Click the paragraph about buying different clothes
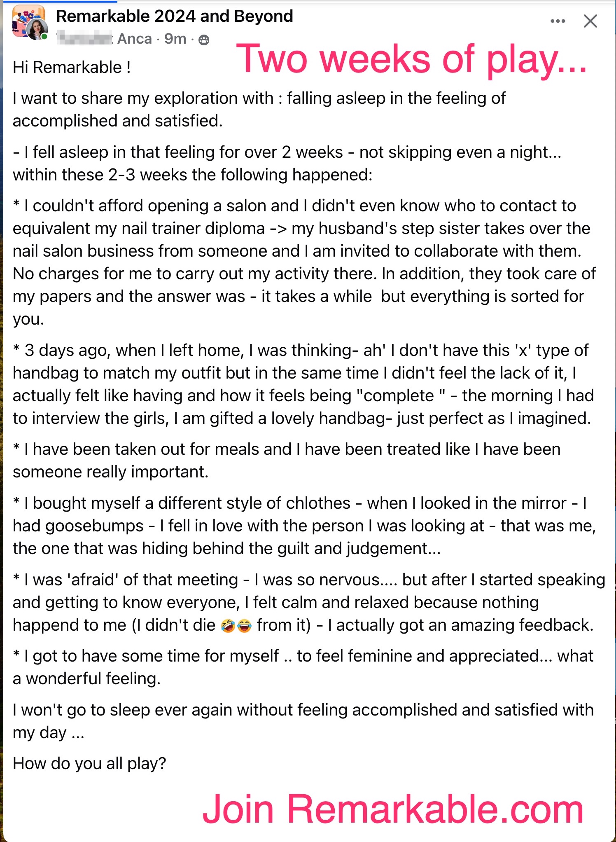The width and height of the screenshot is (616, 842). coord(305,526)
